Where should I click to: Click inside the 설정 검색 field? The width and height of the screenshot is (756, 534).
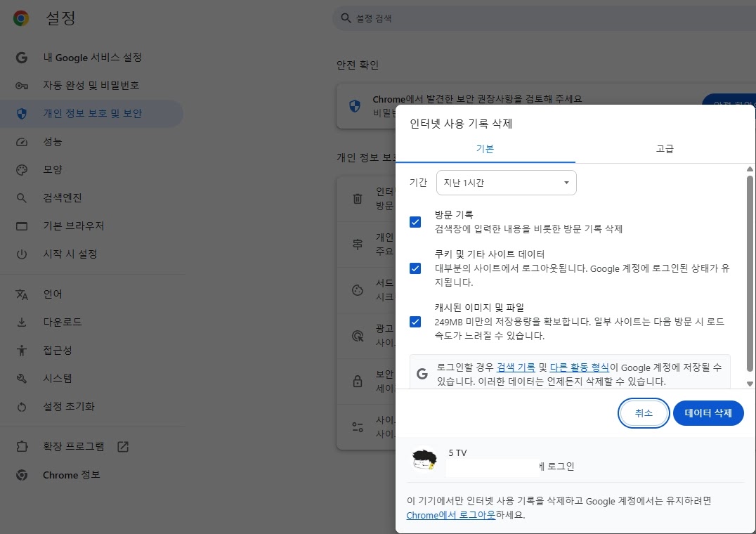coord(544,18)
